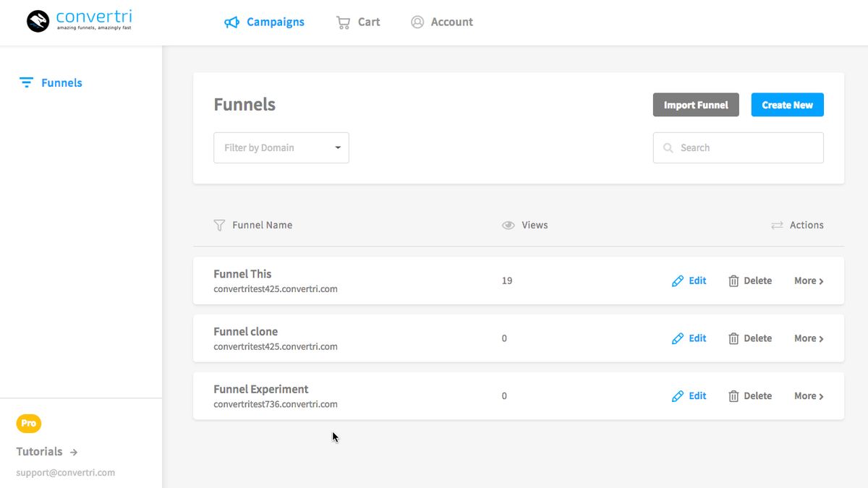Click the pencil icon to edit Funnel This
868x488 pixels.
coord(678,281)
